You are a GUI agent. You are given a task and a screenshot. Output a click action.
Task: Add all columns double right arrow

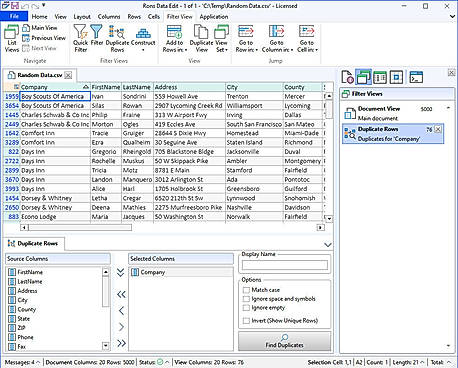tap(121, 343)
